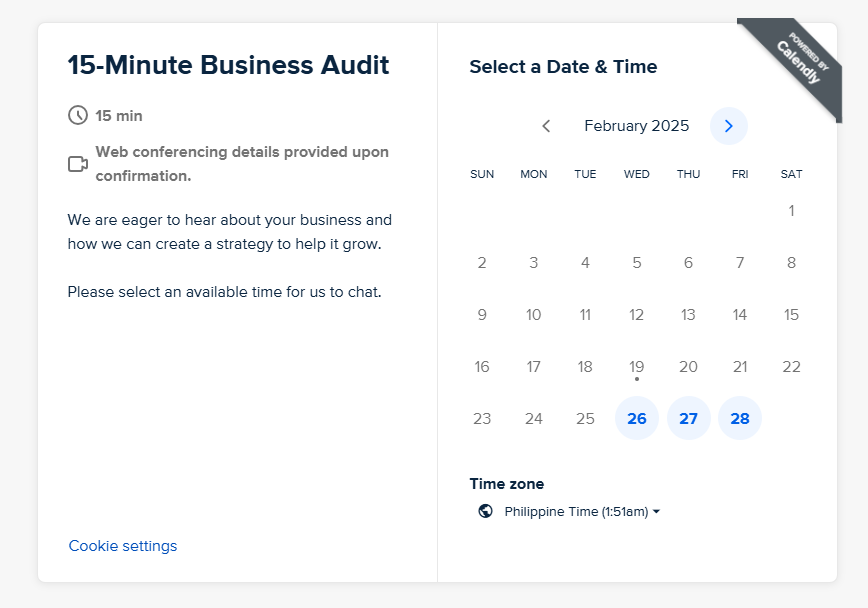Screen dimensions: 868x608
Task: Click the video camera conferencing icon
Action: pos(78,164)
